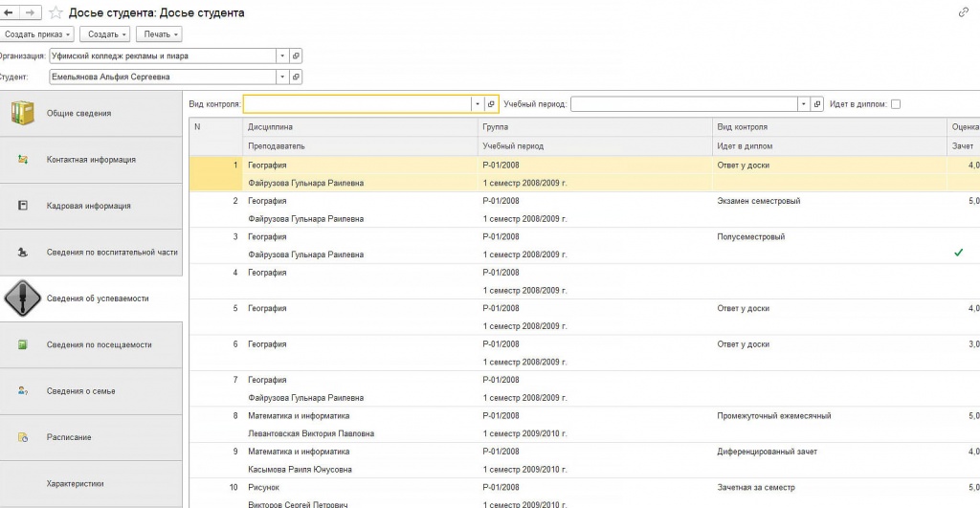Select Ответ у доски in row 5

(x=743, y=308)
